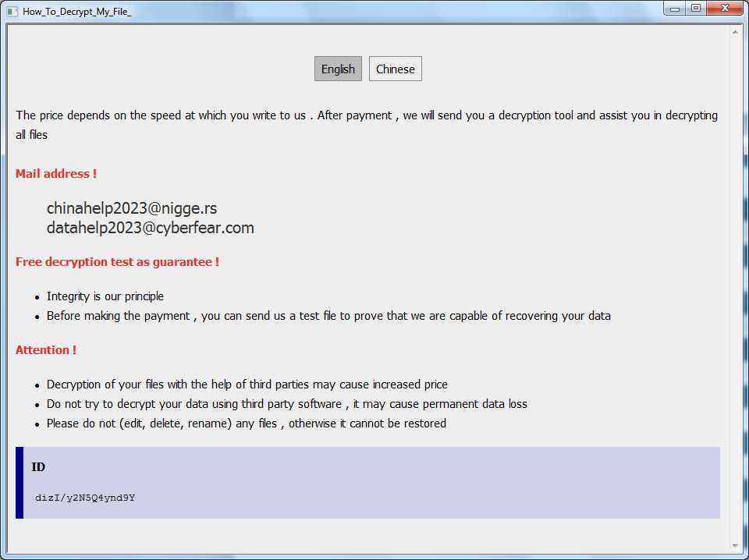This screenshot has height=560, width=749.
Task: Click the chinahelp2023 email address
Action: [x=132, y=208]
